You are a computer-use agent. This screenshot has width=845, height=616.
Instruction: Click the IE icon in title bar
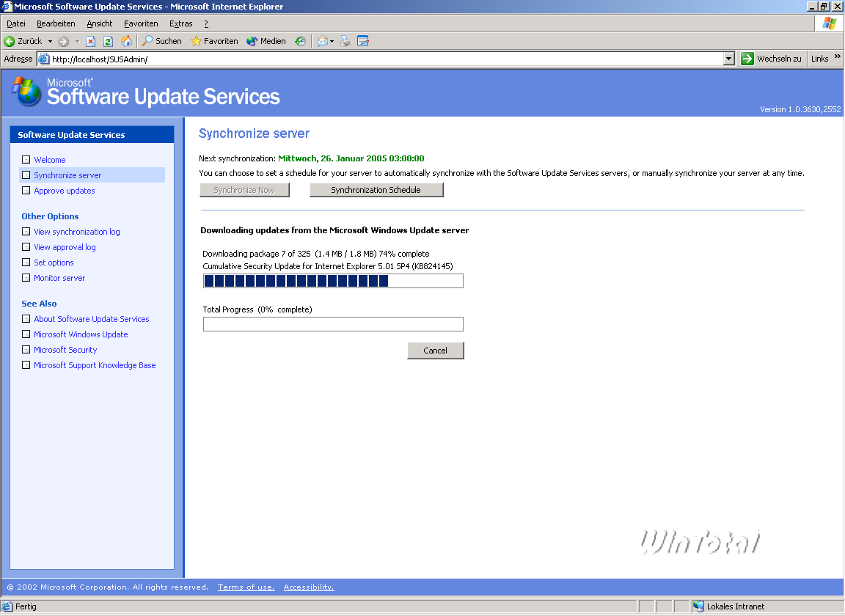pyautogui.click(x=7, y=7)
